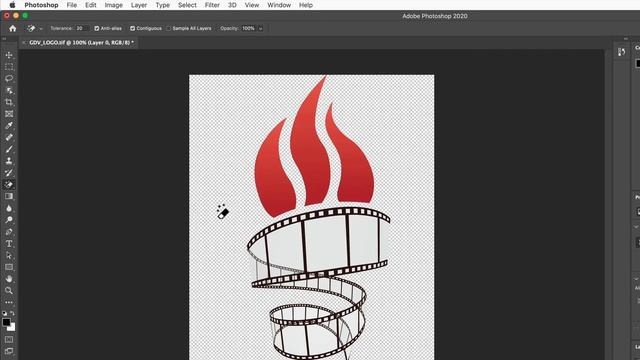This screenshot has width=640, height=360.
Task: Change the screen mode icon
Action: [9, 351]
